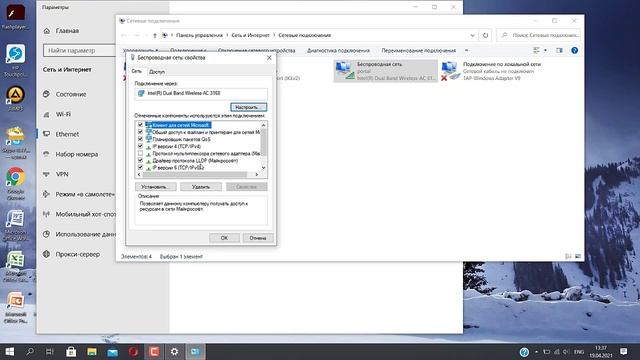Viewport: 640px width, 360px height.
Task: Open Mail app from taskbar
Action: coord(113,351)
